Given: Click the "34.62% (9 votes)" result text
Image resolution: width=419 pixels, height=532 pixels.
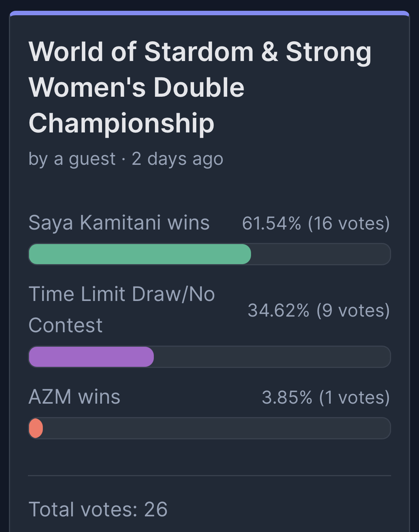Looking at the screenshot, I should (319, 310).
